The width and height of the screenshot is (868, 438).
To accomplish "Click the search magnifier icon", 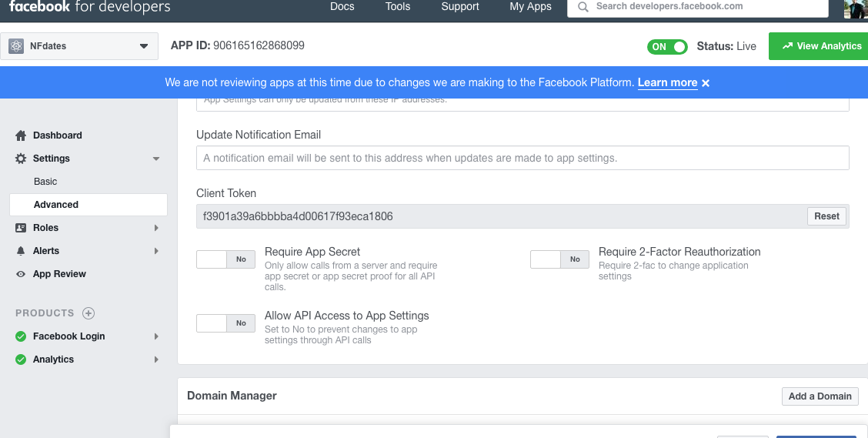I will click(x=583, y=7).
